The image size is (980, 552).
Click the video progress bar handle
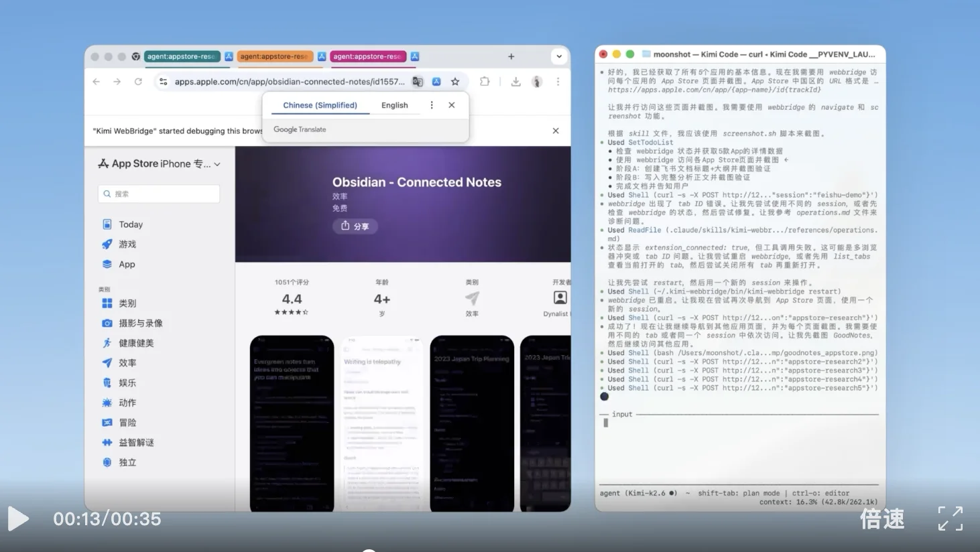click(x=369, y=550)
